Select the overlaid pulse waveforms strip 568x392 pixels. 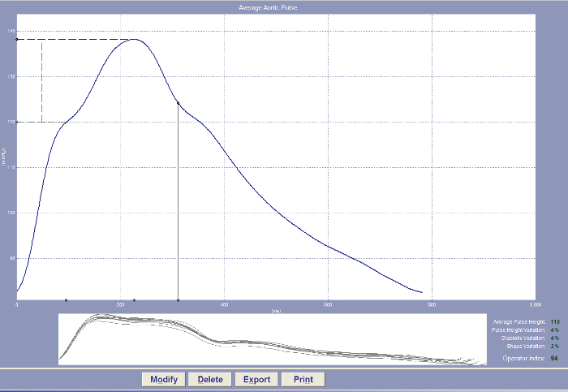[x=273, y=339]
